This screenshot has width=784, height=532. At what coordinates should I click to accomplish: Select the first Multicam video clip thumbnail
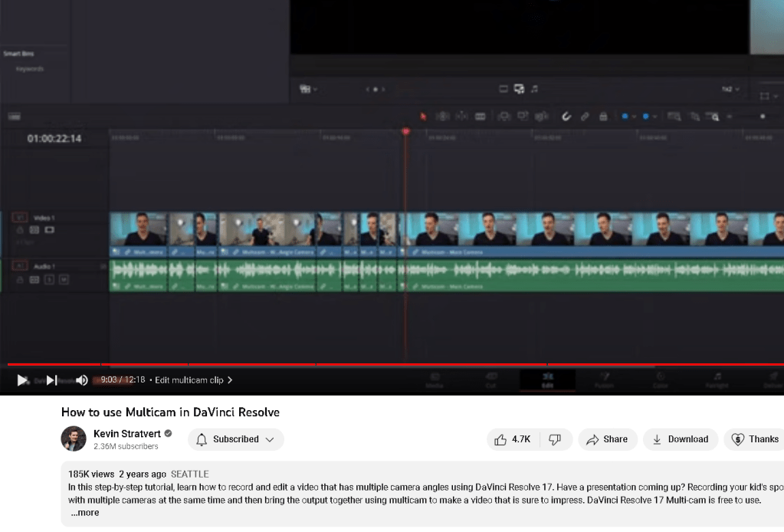tap(139, 229)
